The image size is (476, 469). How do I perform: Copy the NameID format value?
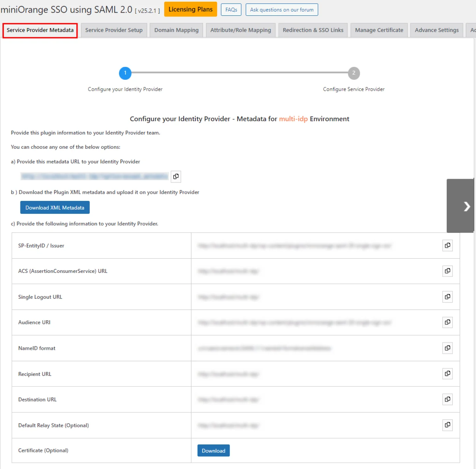click(x=447, y=348)
